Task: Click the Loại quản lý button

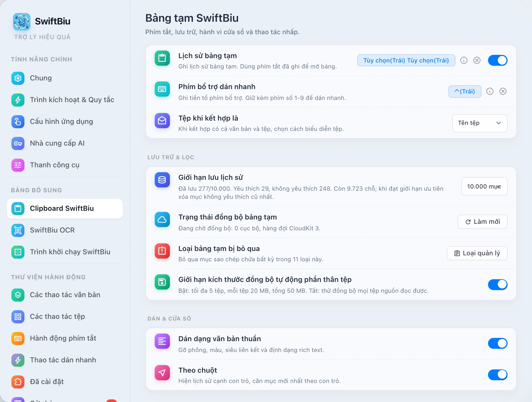Action: point(477,253)
